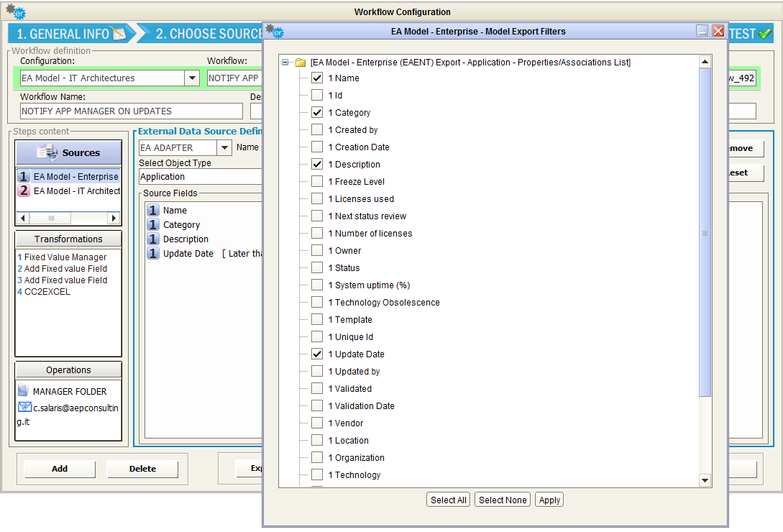Screen dimensions: 783x532
Task: Click the Add button under Steps content
Action: click(60, 469)
